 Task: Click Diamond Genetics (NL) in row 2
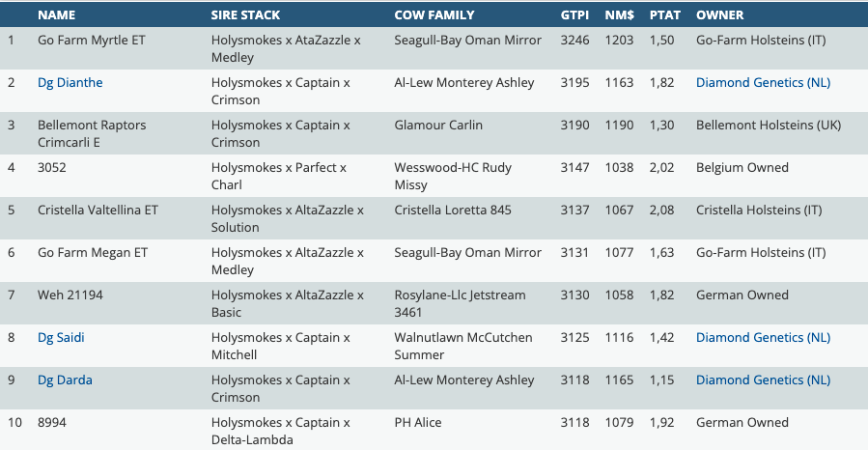point(763,82)
